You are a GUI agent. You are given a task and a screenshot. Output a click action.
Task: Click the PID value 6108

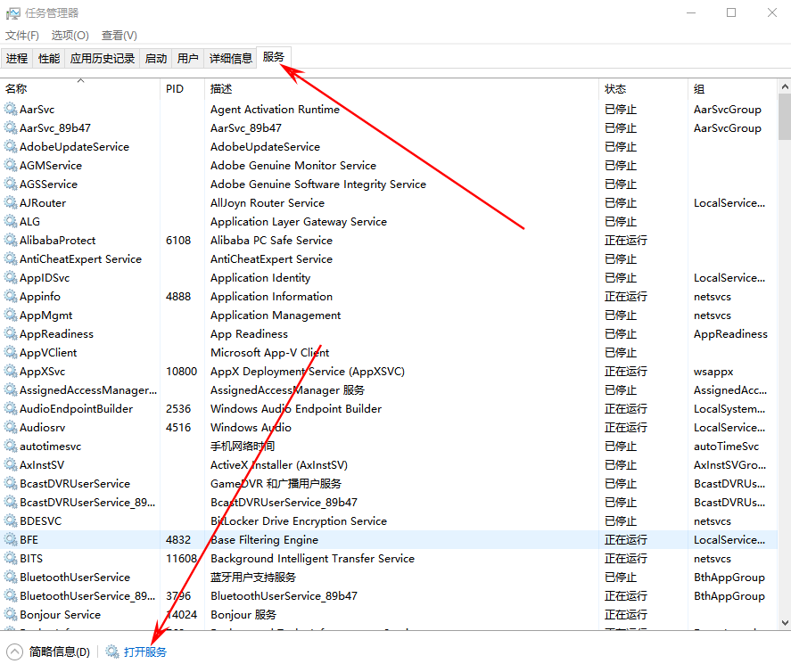[178, 240]
